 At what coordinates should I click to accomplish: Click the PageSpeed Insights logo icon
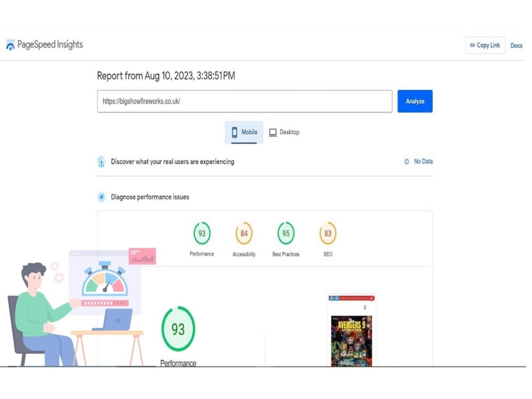click(x=11, y=45)
